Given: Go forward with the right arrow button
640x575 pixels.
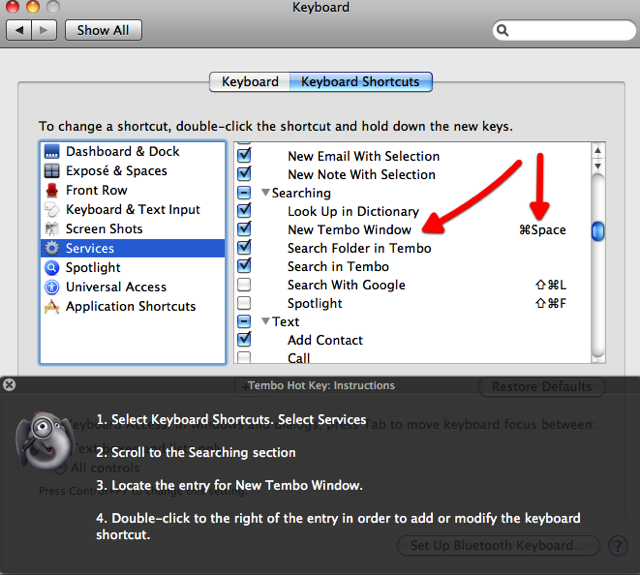Looking at the screenshot, I should click(44, 30).
